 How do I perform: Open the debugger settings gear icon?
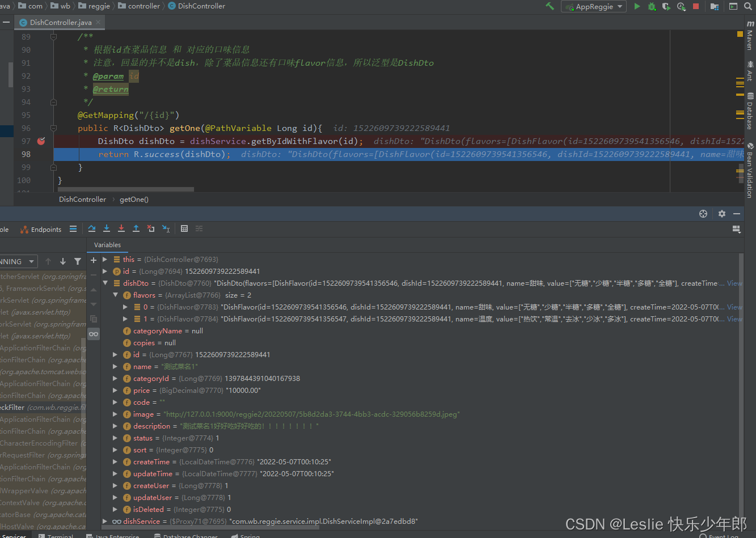point(722,214)
